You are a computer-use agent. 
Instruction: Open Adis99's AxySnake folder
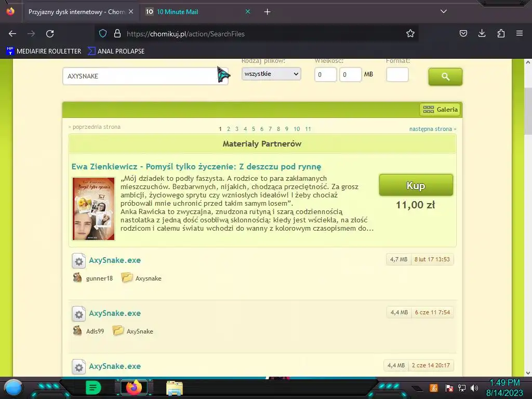click(x=140, y=331)
